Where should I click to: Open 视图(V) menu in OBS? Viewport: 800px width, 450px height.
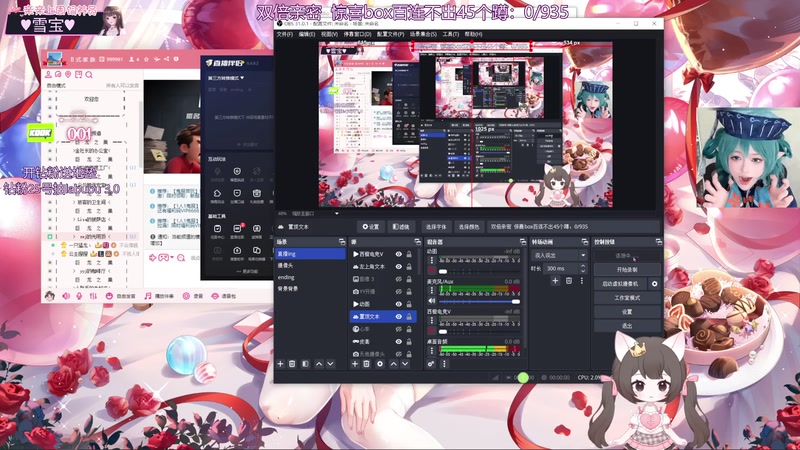329,34
